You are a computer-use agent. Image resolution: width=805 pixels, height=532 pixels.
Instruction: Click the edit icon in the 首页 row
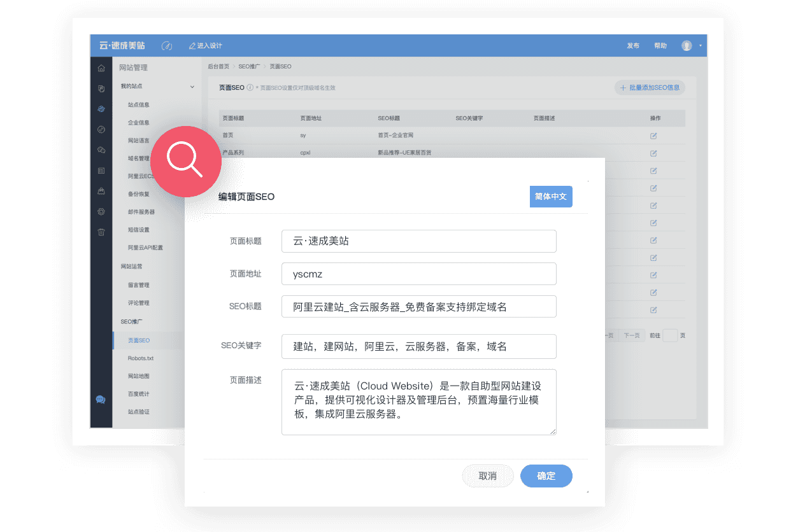point(653,136)
